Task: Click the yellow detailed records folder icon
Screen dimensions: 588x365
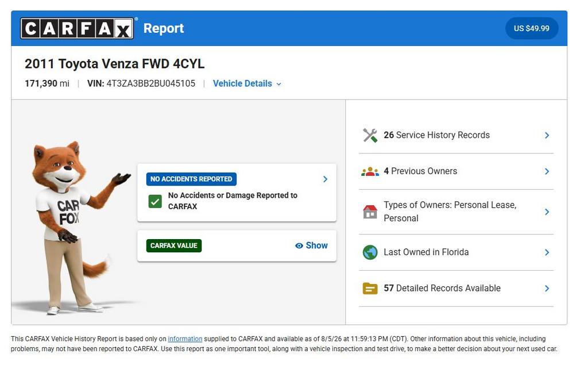Action: click(370, 289)
